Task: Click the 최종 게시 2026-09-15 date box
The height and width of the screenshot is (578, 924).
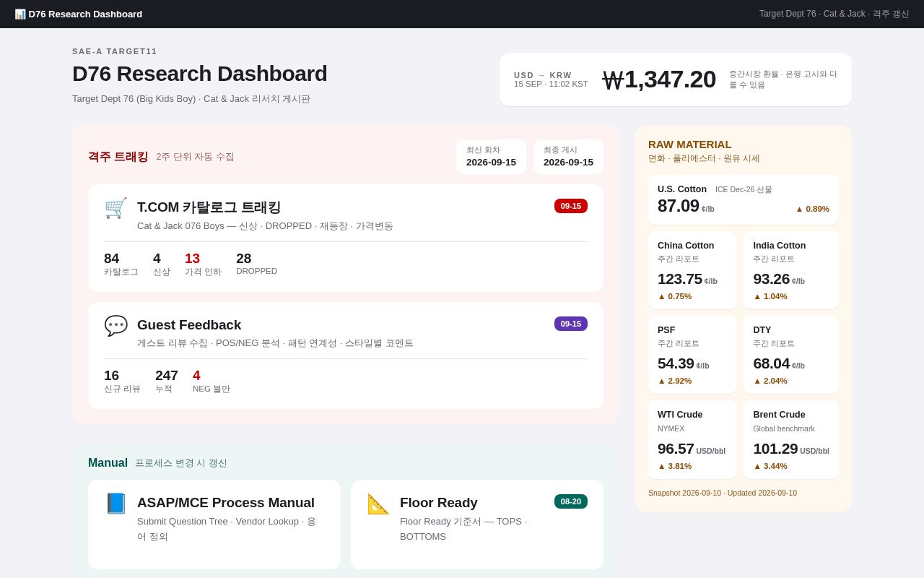Action: click(568, 157)
